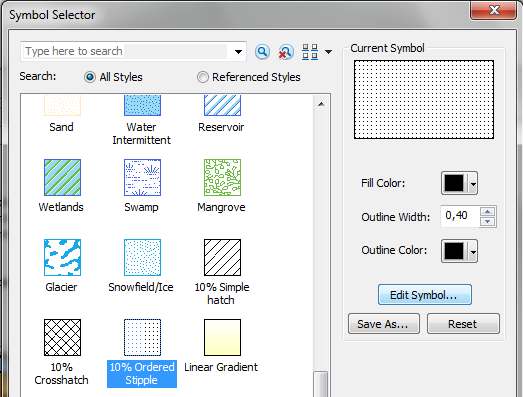Click the symbol list scrollbar thumb
Viewport: 523px width, 397px height.
pos(321,384)
